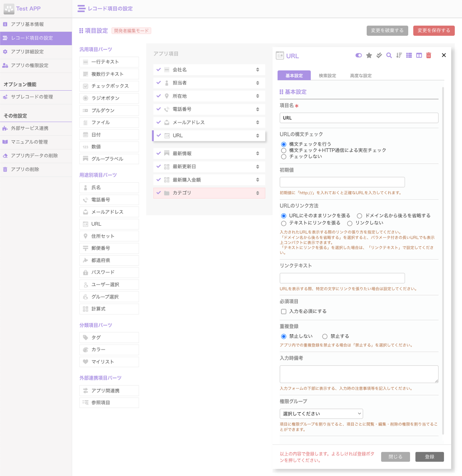Select the プルダウン field part
Image resolution: width=462 pixels, height=476 pixels.
point(109,110)
